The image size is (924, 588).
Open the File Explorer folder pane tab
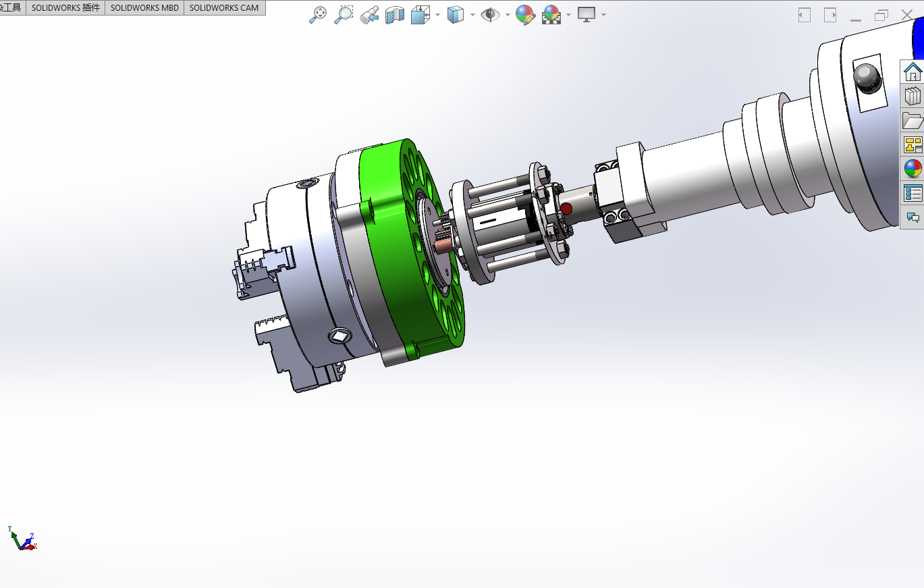913,121
